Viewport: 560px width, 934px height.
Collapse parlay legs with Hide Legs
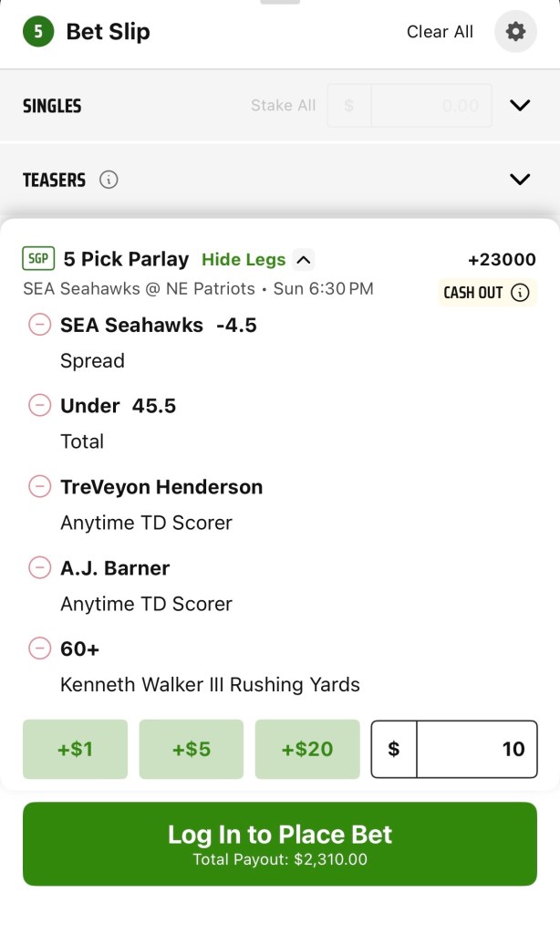pyautogui.click(x=256, y=260)
